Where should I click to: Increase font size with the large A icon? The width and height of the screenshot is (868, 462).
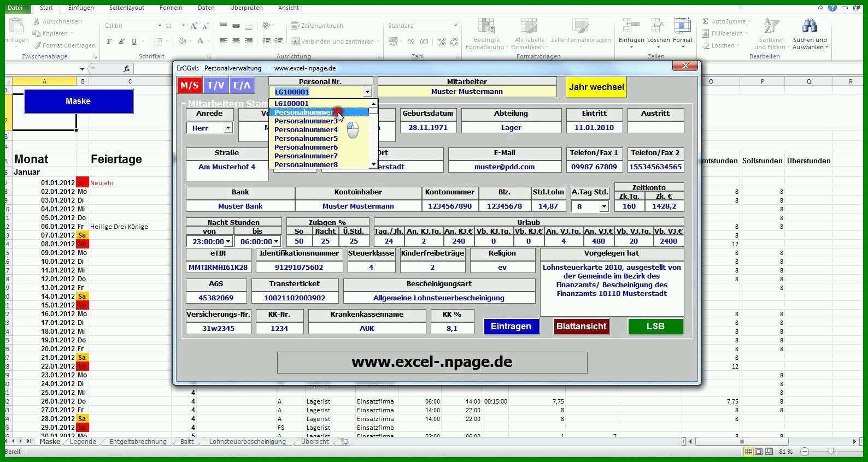pyautogui.click(x=193, y=26)
